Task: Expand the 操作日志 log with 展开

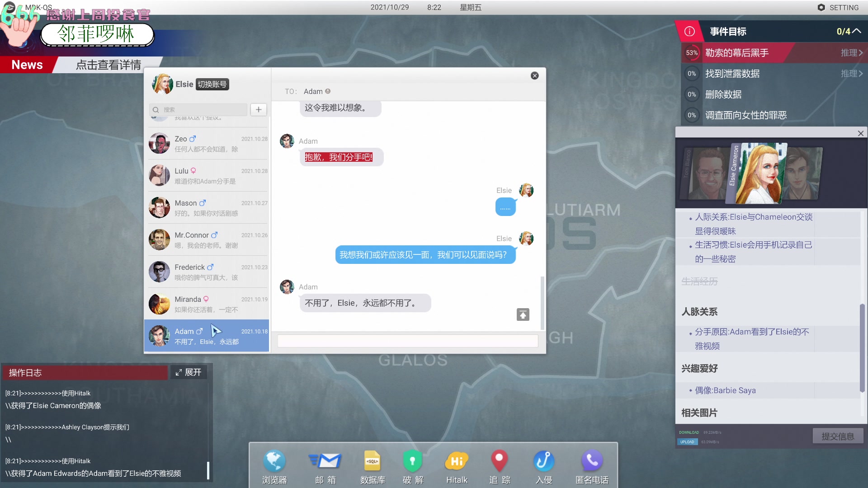Action: 189,372
